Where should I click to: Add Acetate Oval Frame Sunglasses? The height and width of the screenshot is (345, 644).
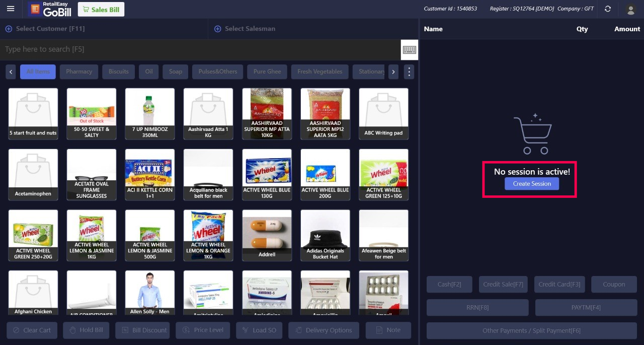point(92,175)
